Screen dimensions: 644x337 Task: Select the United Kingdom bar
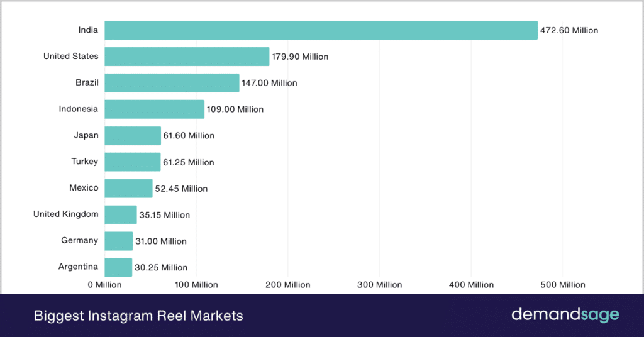[121, 214]
